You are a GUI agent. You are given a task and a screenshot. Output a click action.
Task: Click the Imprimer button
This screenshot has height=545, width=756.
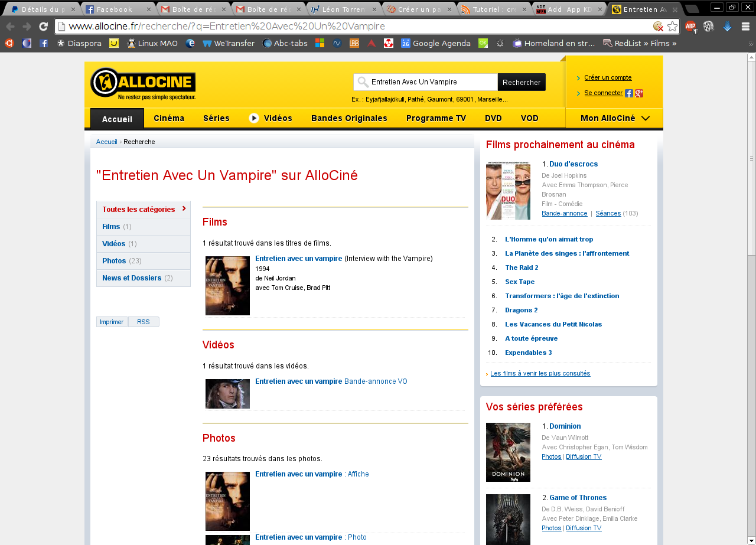click(112, 322)
